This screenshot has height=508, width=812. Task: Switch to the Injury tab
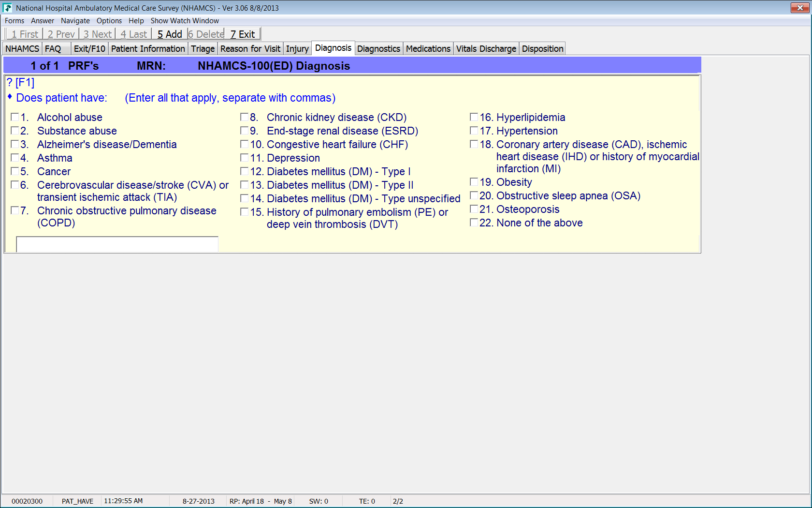[x=297, y=49]
